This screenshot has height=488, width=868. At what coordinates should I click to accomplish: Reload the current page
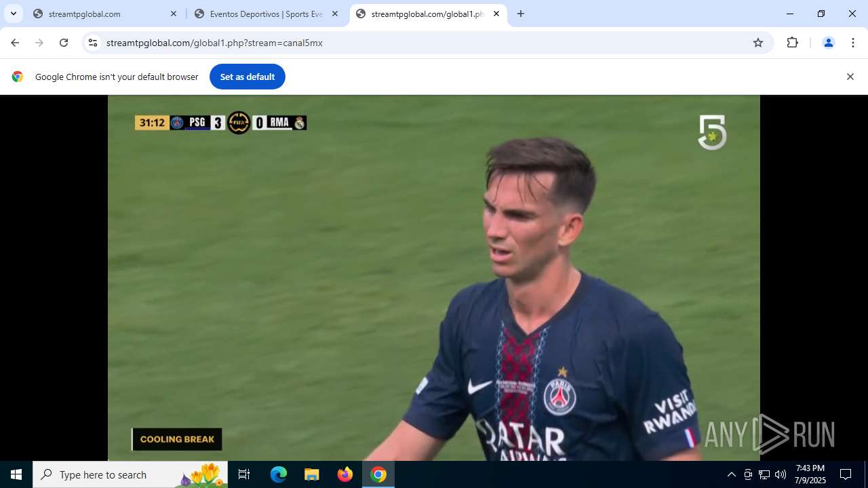(x=64, y=43)
